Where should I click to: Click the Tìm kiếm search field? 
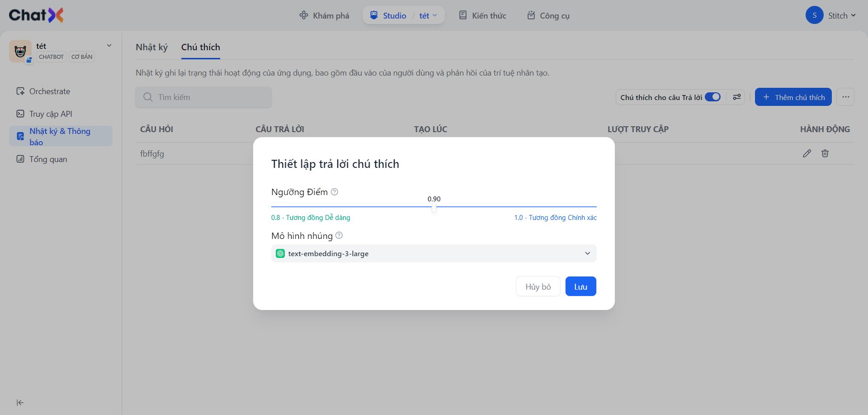(203, 97)
